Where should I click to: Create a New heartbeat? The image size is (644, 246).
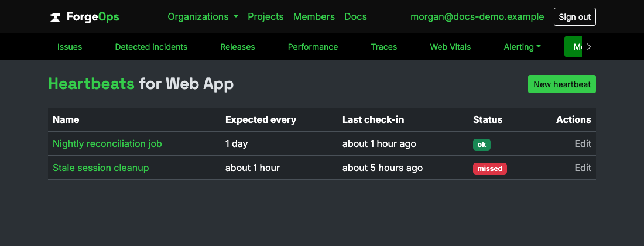pyautogui.click(x=562, y=84)
